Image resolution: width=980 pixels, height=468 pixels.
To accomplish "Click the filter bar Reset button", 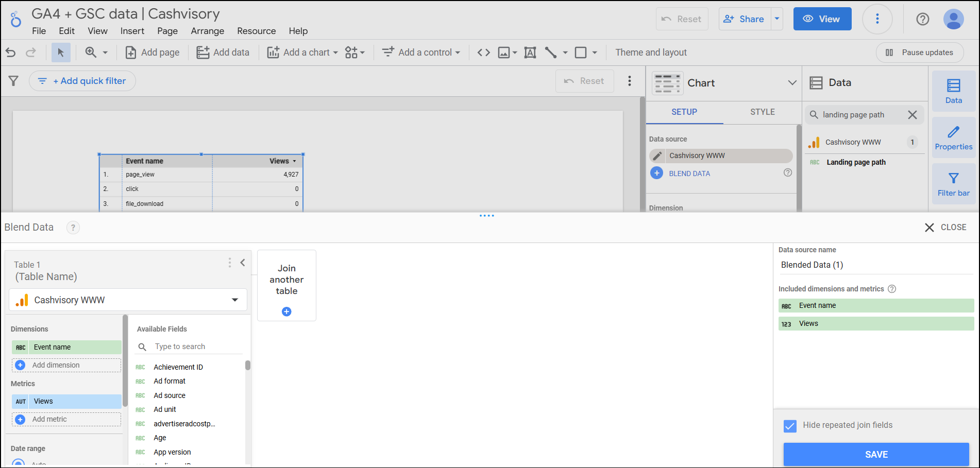I will click(x=585, y=81).
